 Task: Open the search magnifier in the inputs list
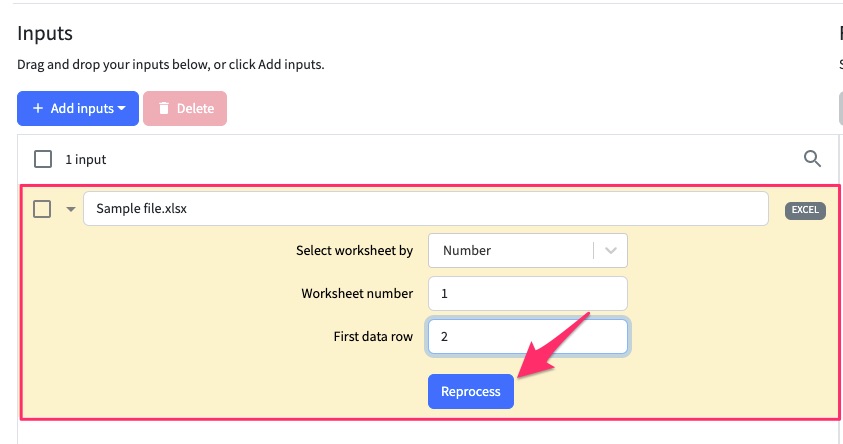[812, 159]
